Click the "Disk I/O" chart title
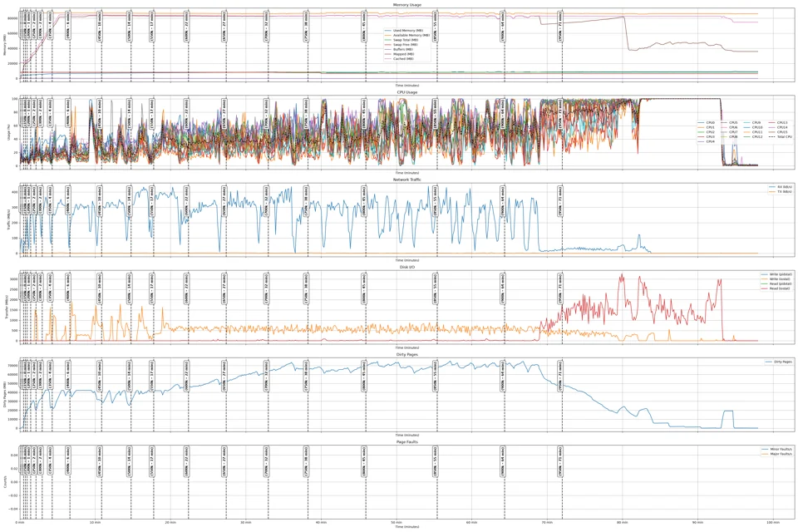The width and height of the screenshot is (798, 532). pos(406,267)
